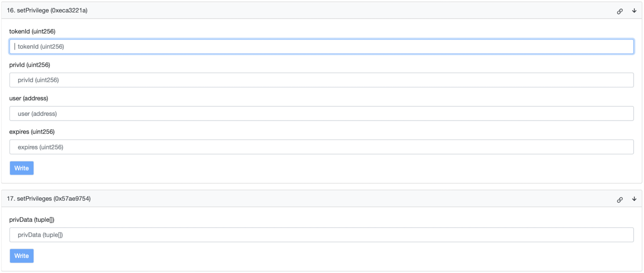Image resolution: width=644 pixels, height=273 pixels.
Task: Submit setPrivilege with the Write button
Action: [x=22, y=168]
